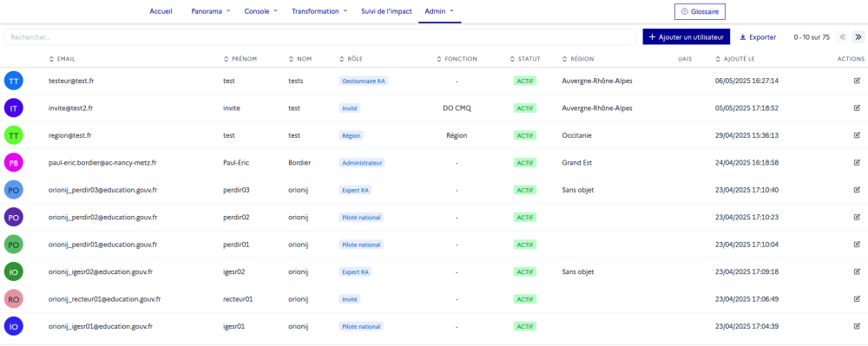This screenshot has width=868, height=346.
Task: Click the Invité badge for recteur01
Action: click(x=350, y=299)
